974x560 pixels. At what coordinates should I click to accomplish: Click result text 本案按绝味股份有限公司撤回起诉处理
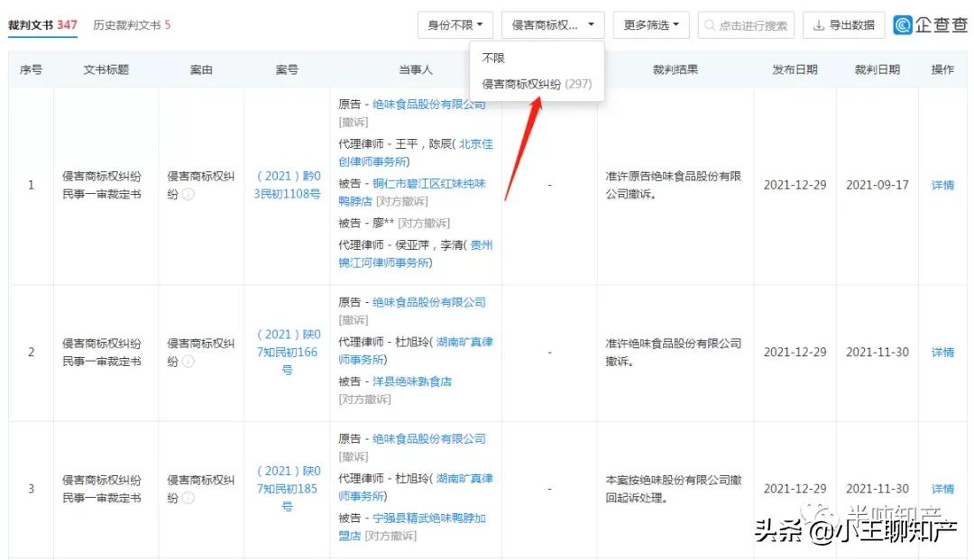coord(674,489)
